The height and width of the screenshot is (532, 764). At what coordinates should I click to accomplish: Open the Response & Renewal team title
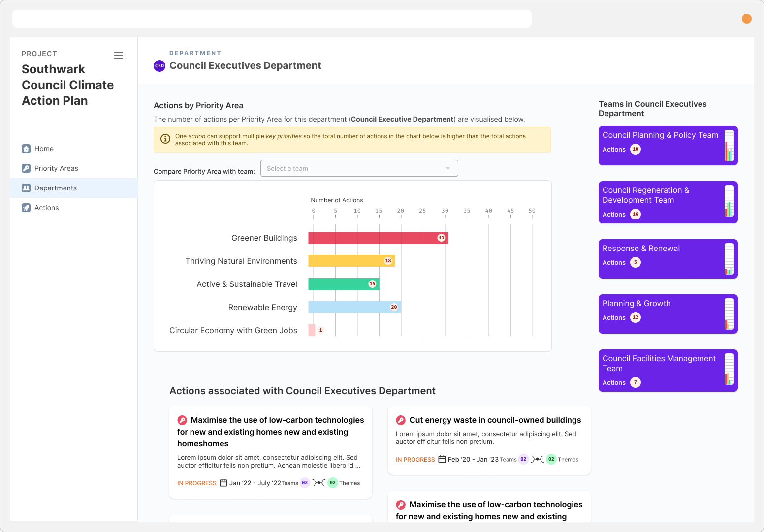coord(641,249)
